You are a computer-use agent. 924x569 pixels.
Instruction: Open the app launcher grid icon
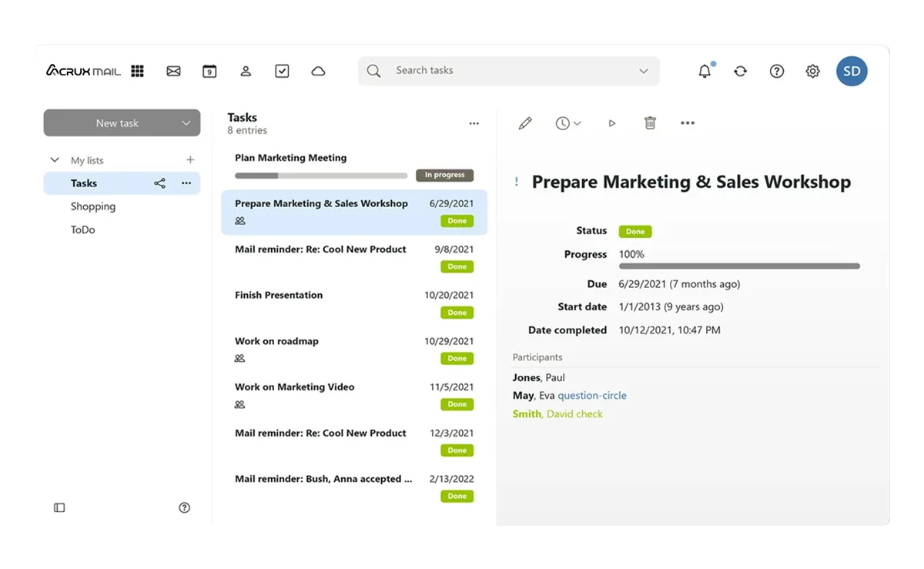point(137,71)
